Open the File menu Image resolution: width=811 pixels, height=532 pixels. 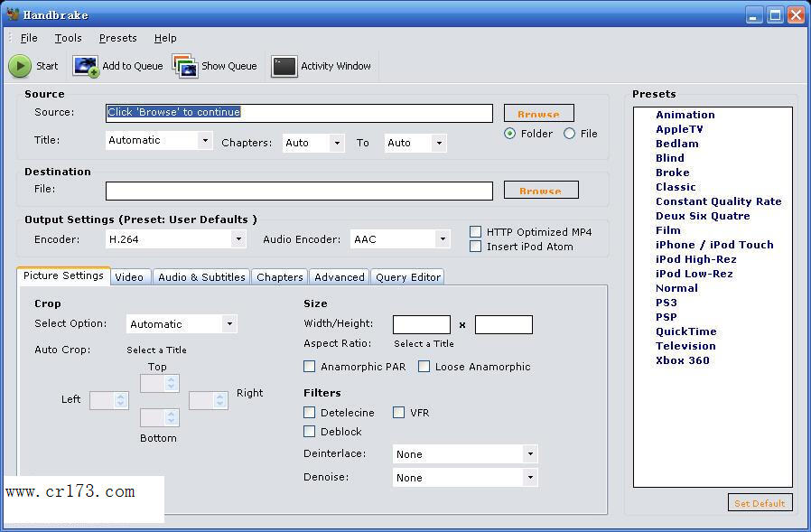pos(29,38)
